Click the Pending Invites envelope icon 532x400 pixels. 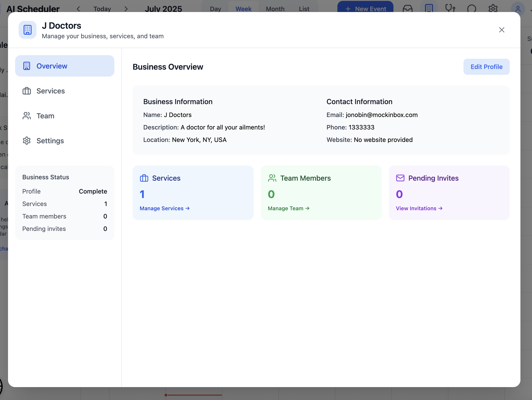[x=400, y=178]
